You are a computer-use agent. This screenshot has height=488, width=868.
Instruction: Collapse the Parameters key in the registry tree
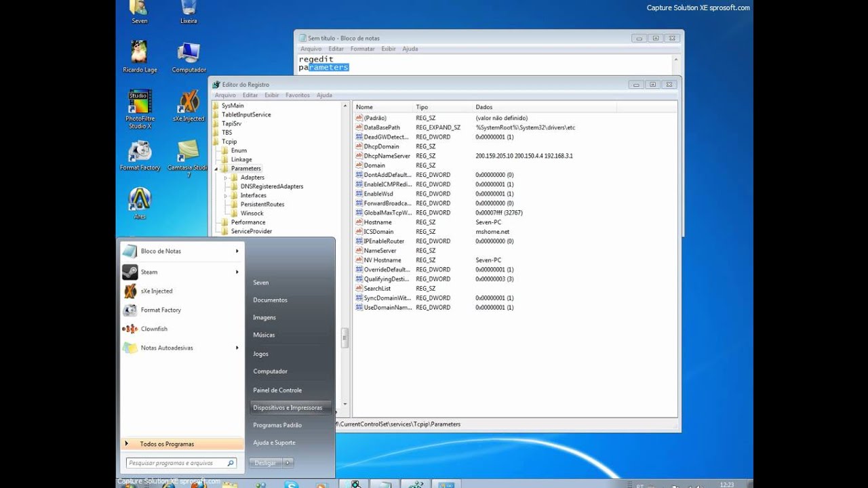coord(217,169)
